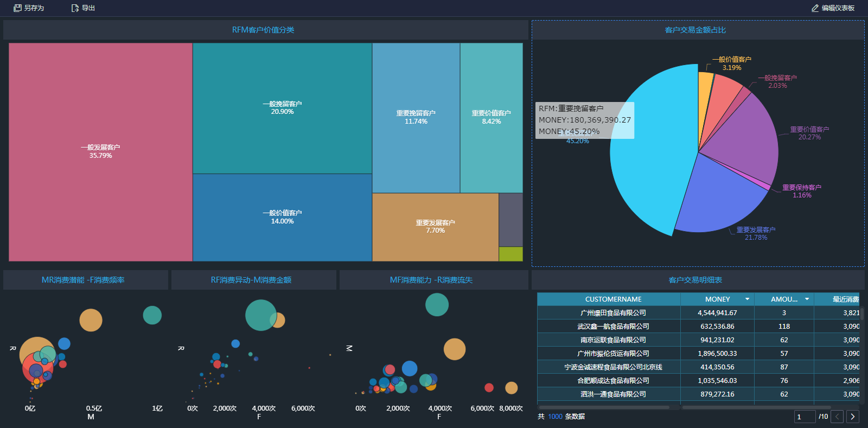
Task: Click the MF消费能力-R消费流失 chart title
Action: coord(431,280)
